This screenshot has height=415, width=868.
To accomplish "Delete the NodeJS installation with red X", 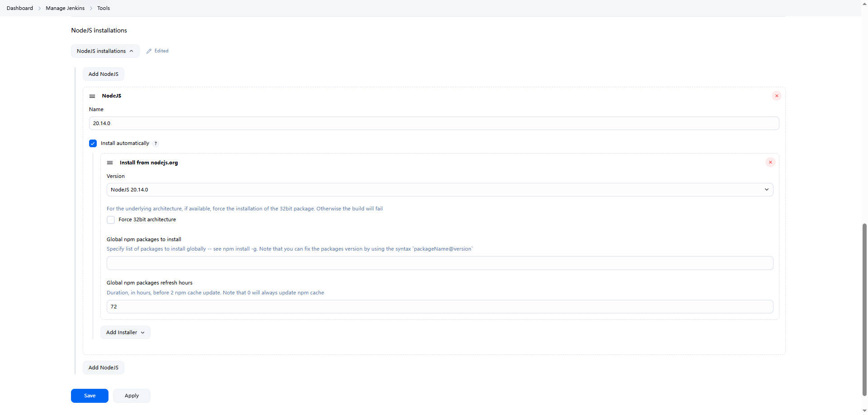I will pyautogui.click(x=776, y=96).
